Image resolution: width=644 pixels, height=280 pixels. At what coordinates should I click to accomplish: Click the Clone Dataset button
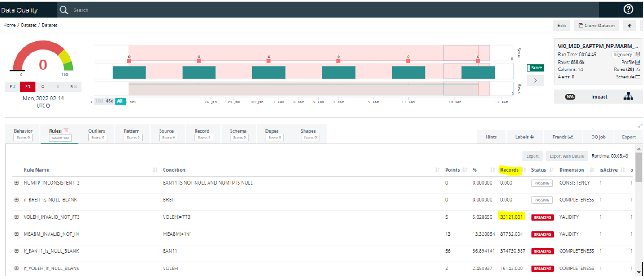point(596,26)
